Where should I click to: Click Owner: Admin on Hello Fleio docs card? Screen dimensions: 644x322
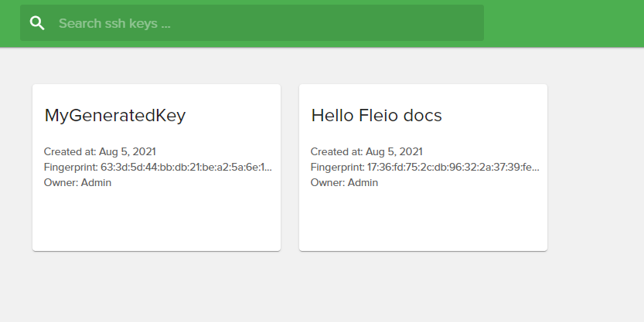tap(344, 182)
